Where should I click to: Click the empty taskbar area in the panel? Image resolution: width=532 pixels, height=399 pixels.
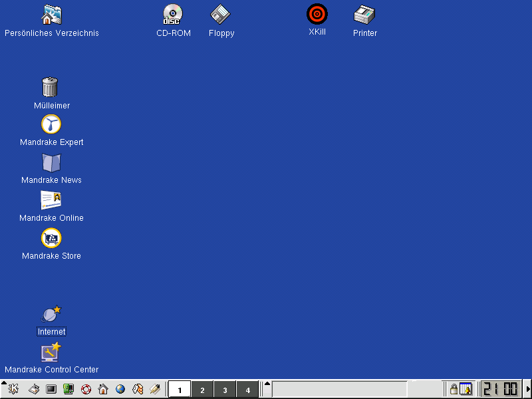(339, 389)
